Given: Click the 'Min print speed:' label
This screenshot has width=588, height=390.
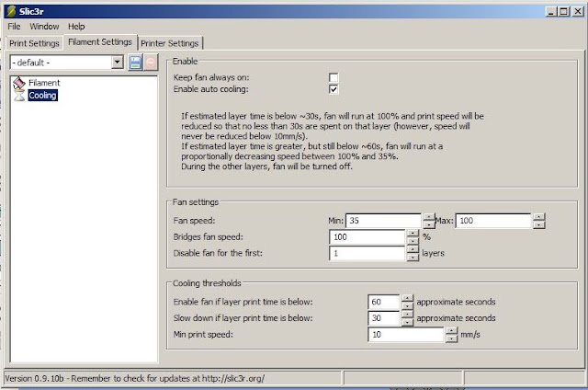Looking at the screenshot, I should coord(203,335).
